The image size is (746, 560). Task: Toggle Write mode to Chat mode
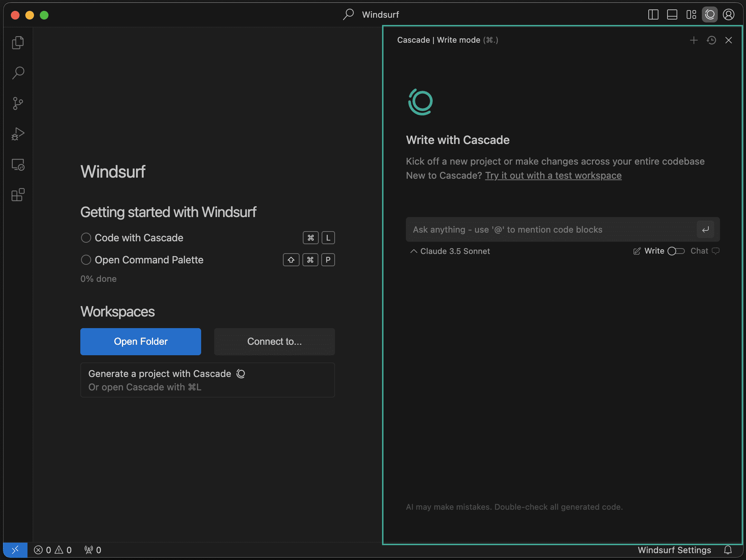point(676,251)
